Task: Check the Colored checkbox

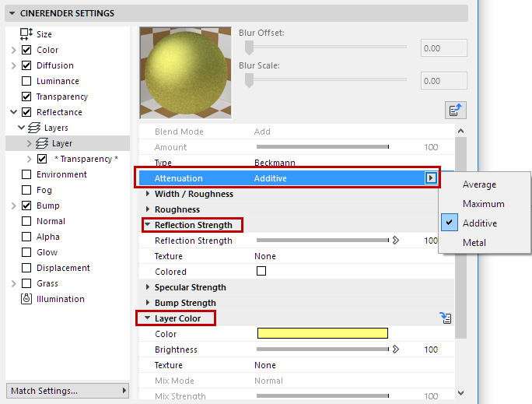Action: coord(261,271)
